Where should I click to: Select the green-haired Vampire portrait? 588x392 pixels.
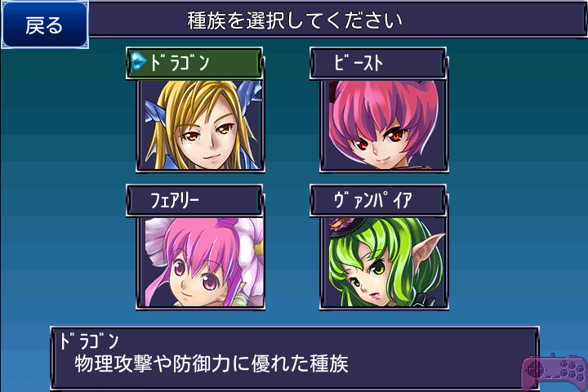tap(384, 263)
